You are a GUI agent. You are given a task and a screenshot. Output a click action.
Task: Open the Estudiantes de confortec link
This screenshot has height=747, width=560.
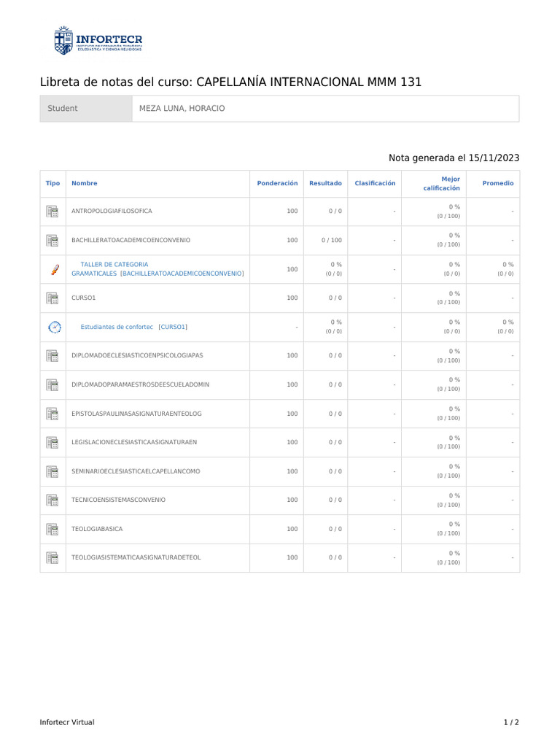pos(117,327)
